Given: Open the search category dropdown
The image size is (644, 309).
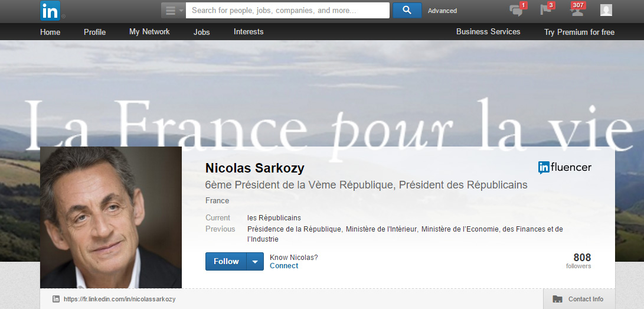Looking at the screenshot, I should click(174, 11).
